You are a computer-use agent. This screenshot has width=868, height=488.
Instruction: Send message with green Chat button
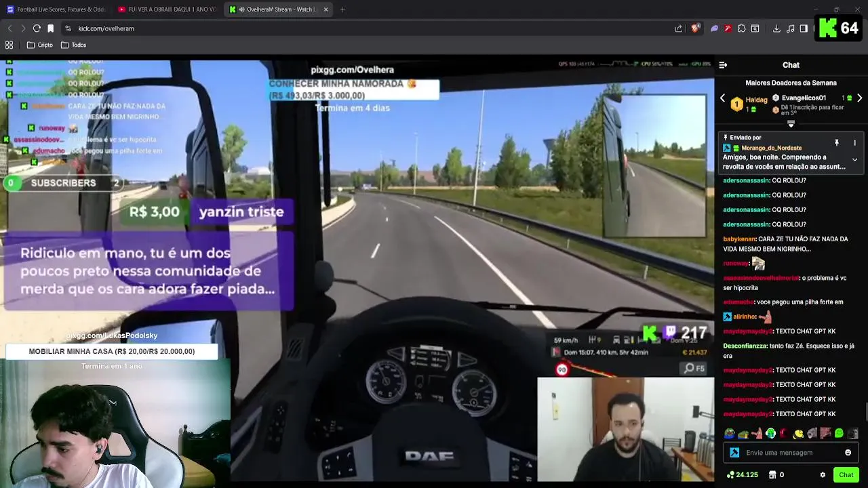pos(846,474)
